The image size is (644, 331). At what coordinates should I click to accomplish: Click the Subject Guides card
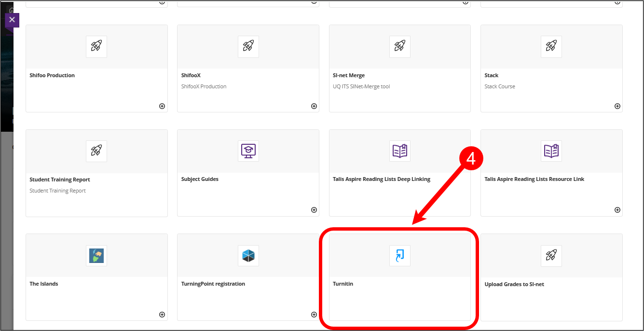pyautogui.click(x=248, y=173)
